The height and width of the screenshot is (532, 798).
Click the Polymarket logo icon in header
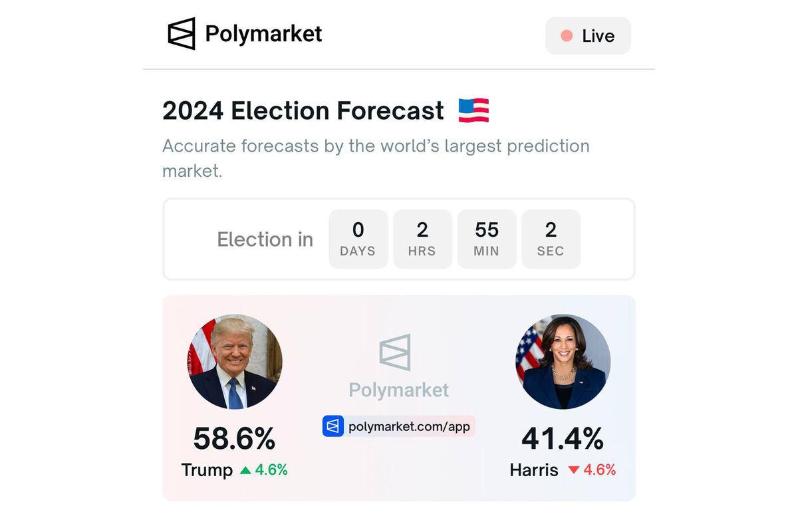pyautogui.click(x=182, y=34)
